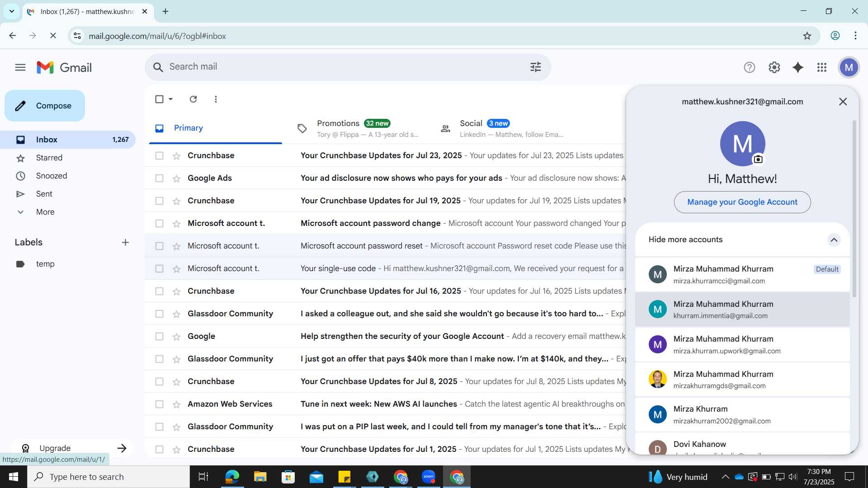The width and height of the screenshot is (868, 488).
Task: Open the Google apps grid icon
Action: [822, 67]
